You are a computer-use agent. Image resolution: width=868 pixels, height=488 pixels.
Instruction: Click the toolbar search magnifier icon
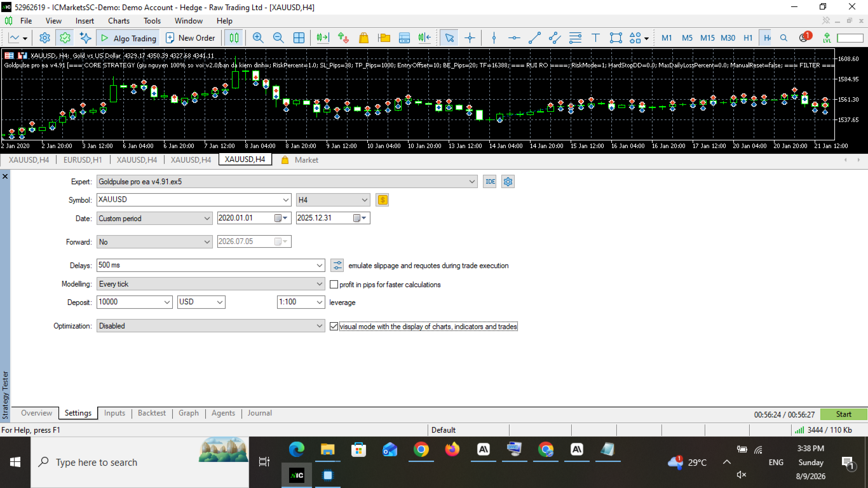pyautogui.click(x=783, y=37)
